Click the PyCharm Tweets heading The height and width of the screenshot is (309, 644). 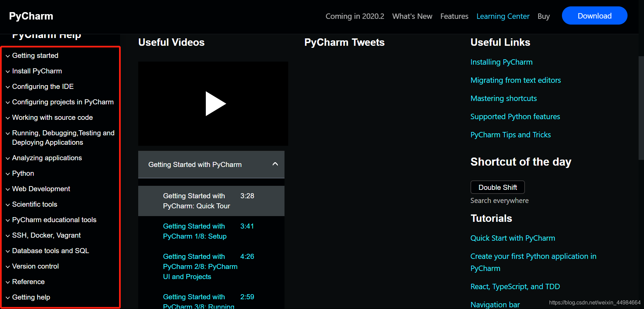(344, 42)
